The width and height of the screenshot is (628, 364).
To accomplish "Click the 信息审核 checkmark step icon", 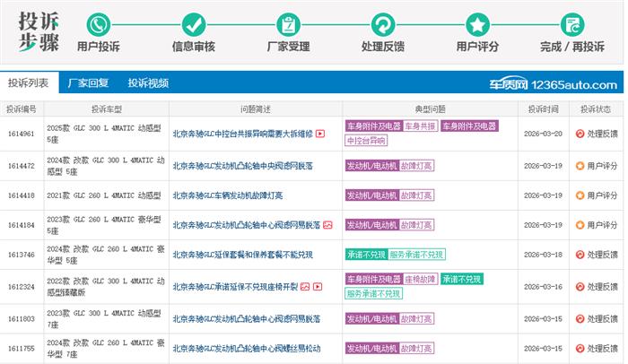I will coord(193,24).
